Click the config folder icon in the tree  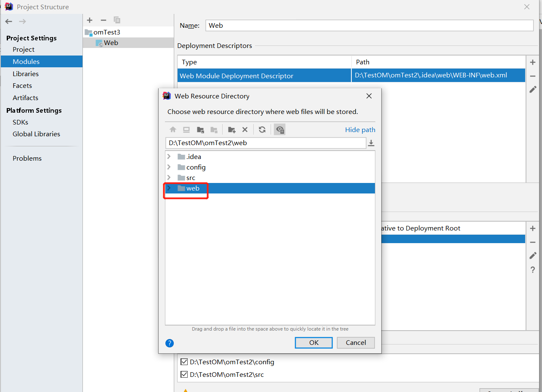(181, 167)
